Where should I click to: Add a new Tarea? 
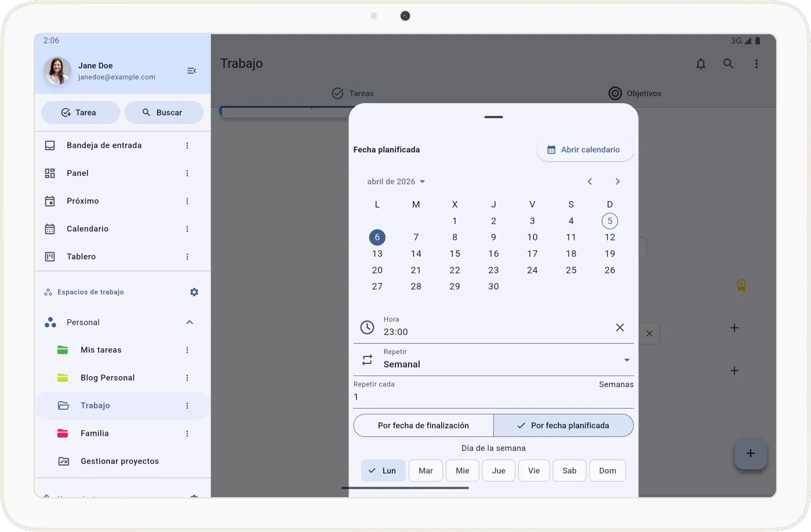[81, 112]
